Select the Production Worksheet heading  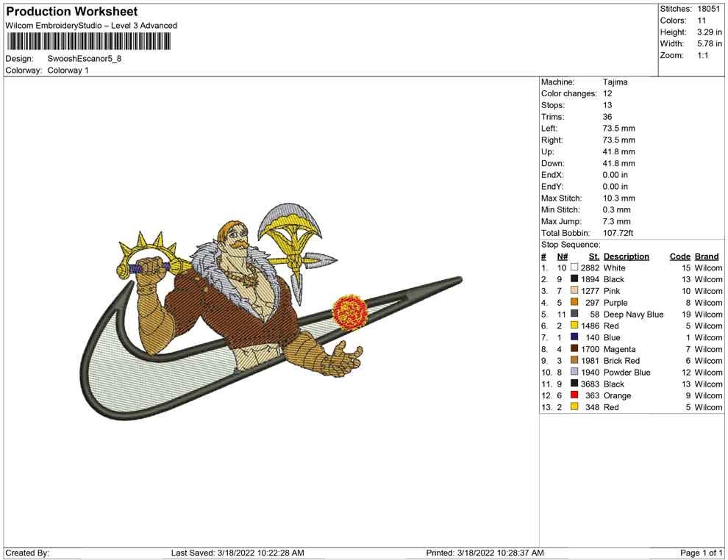click(72, 12)
